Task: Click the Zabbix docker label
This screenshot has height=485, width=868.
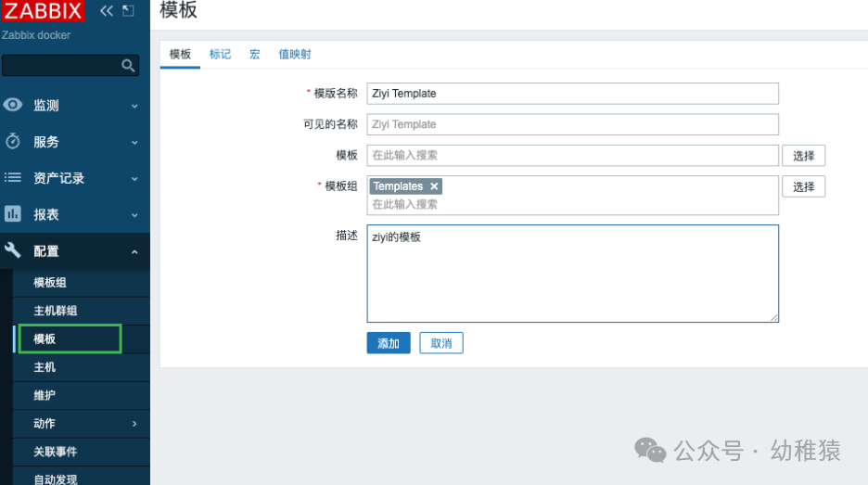Action: (36, 35)
